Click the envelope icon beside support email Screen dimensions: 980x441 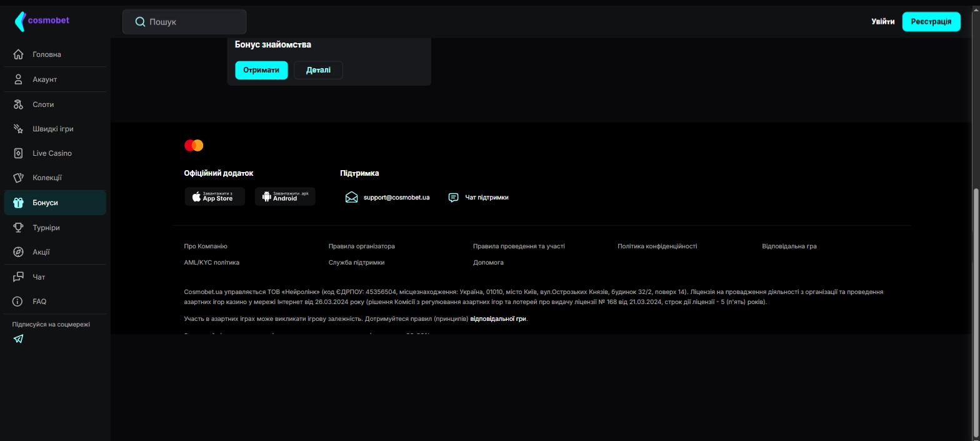[351, 198]
